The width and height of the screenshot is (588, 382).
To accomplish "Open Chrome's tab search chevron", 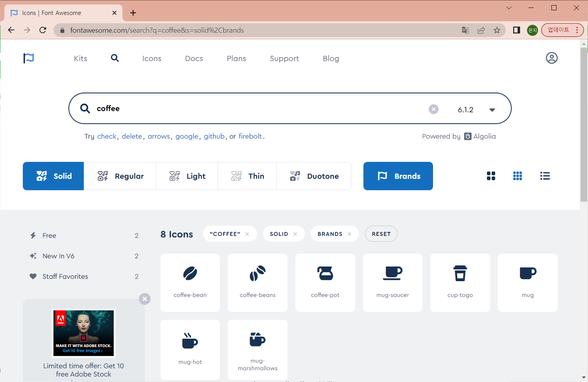I will (509, 8).
